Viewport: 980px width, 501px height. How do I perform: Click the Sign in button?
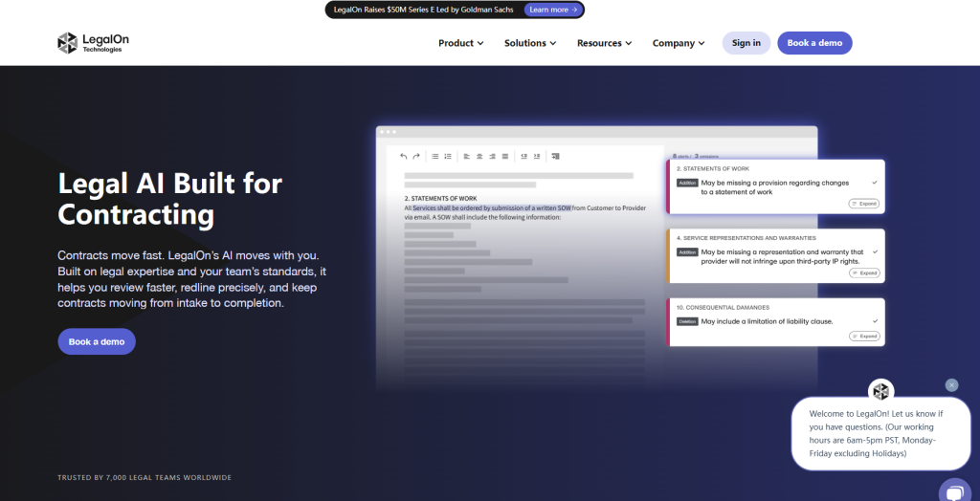746,43
